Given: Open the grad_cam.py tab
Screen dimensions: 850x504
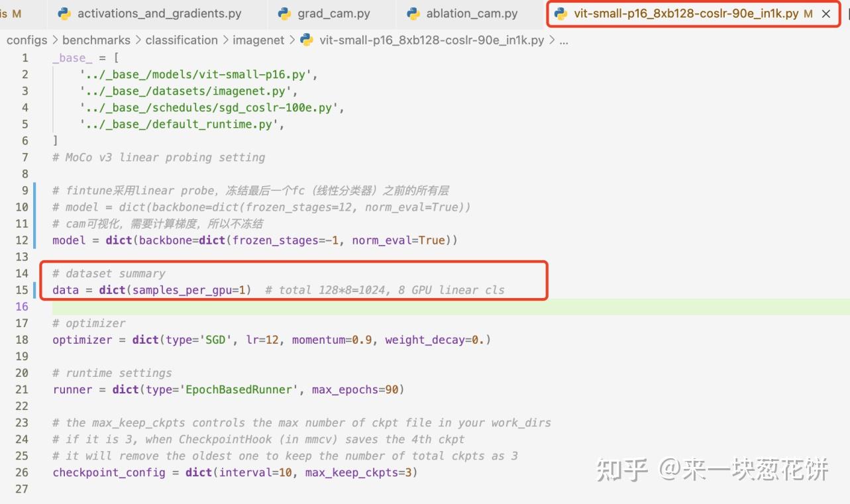Looking at the screenshot, I should 325,13.
